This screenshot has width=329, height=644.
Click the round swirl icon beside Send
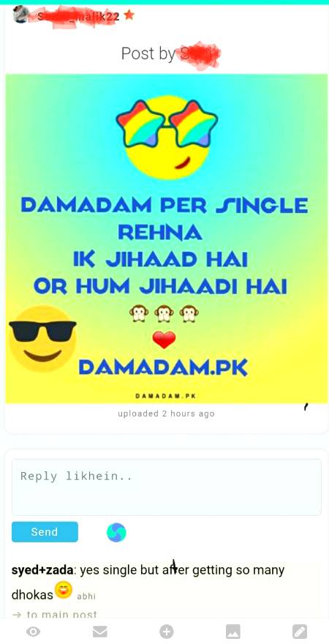click(x=116, y=532)
